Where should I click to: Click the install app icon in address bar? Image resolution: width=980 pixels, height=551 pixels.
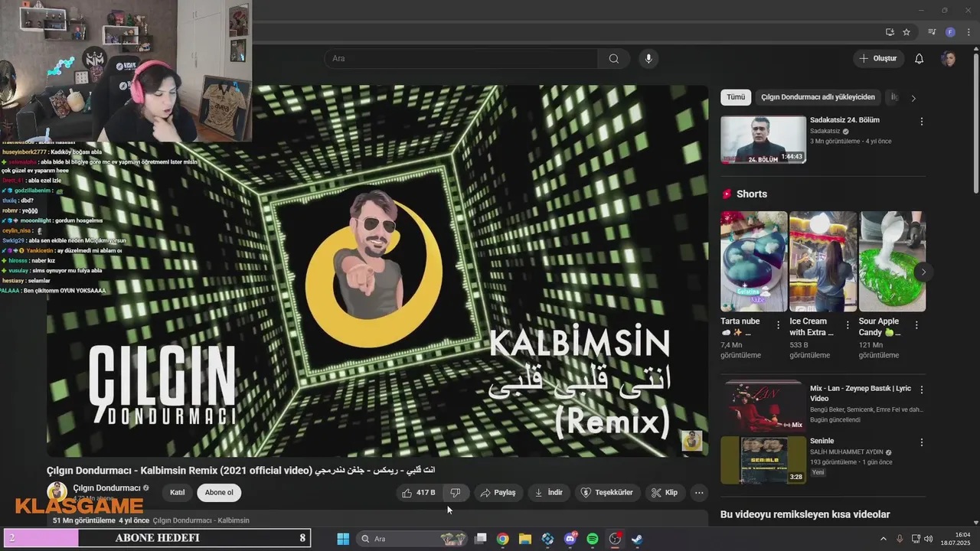coord(890,32)
